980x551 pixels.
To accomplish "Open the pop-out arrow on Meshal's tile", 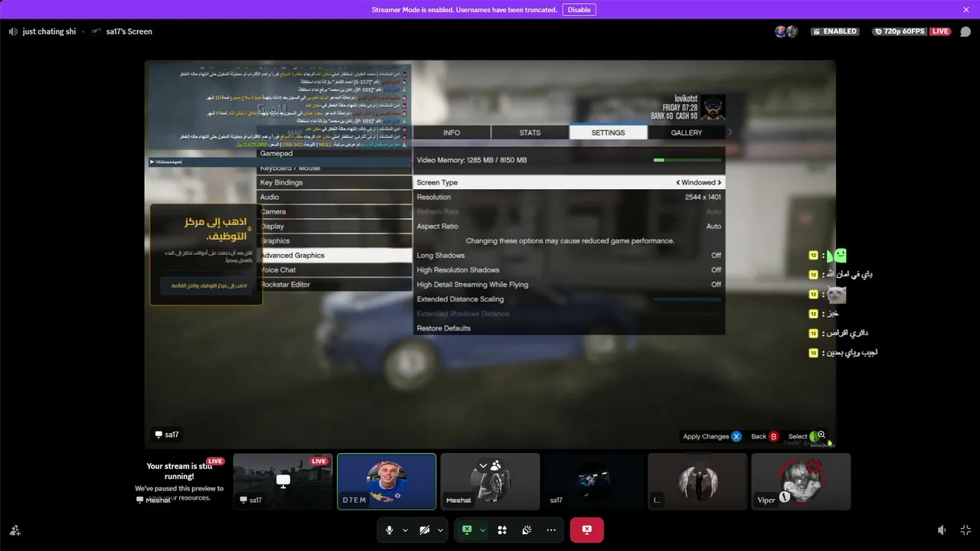I will 482,465.
